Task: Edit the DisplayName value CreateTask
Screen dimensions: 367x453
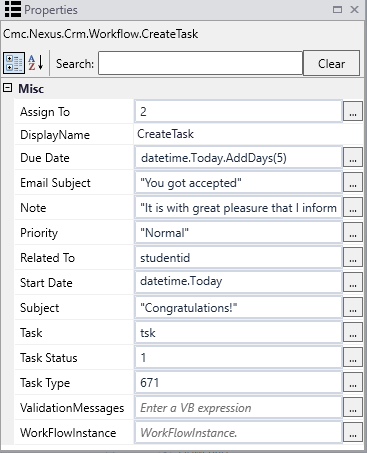Action: tap(248, 134)
